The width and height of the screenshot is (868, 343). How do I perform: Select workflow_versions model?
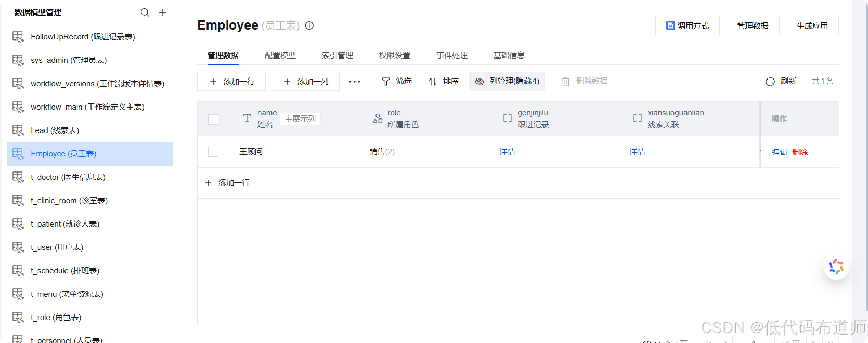90,84
